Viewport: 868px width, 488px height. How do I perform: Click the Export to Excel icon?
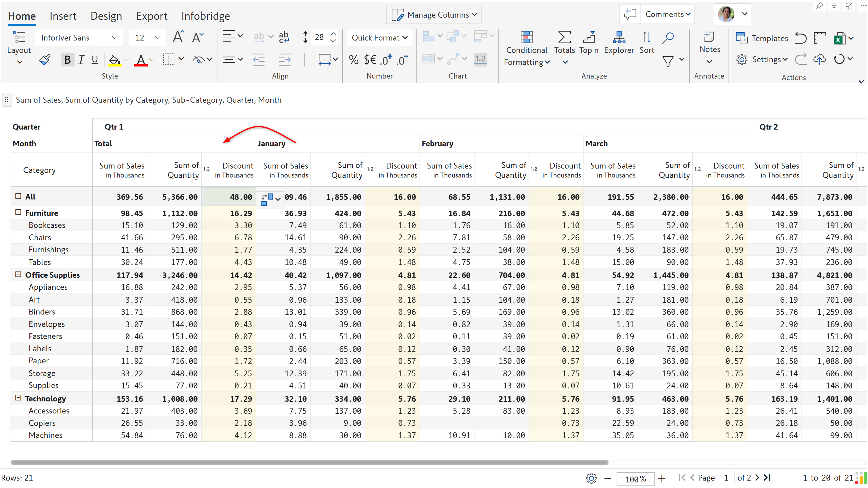[839, 38]
